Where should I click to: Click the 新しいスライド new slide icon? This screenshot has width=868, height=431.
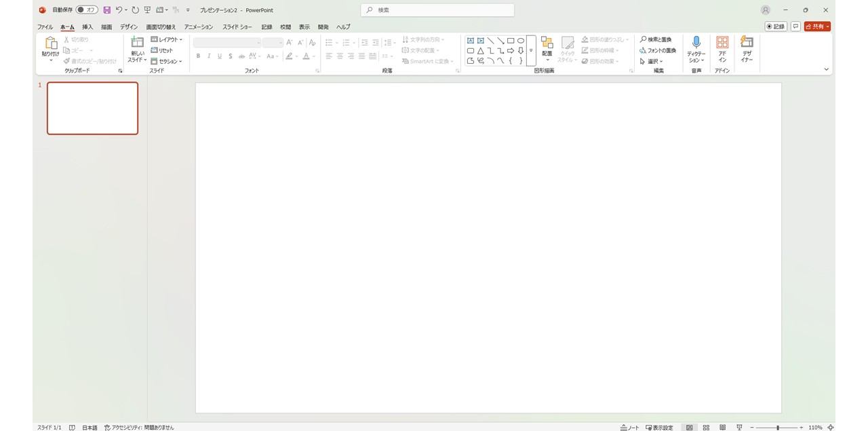click(138, 43)
